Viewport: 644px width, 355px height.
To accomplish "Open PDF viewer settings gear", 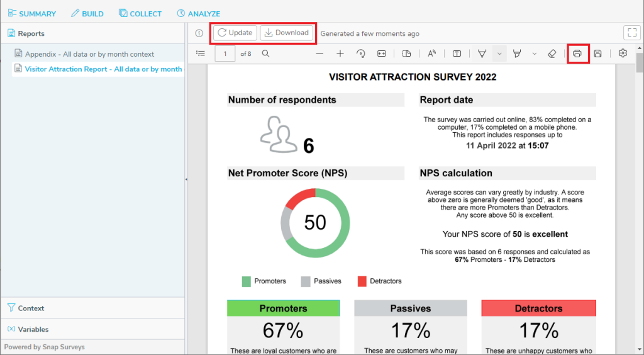I will pos(623,53).
